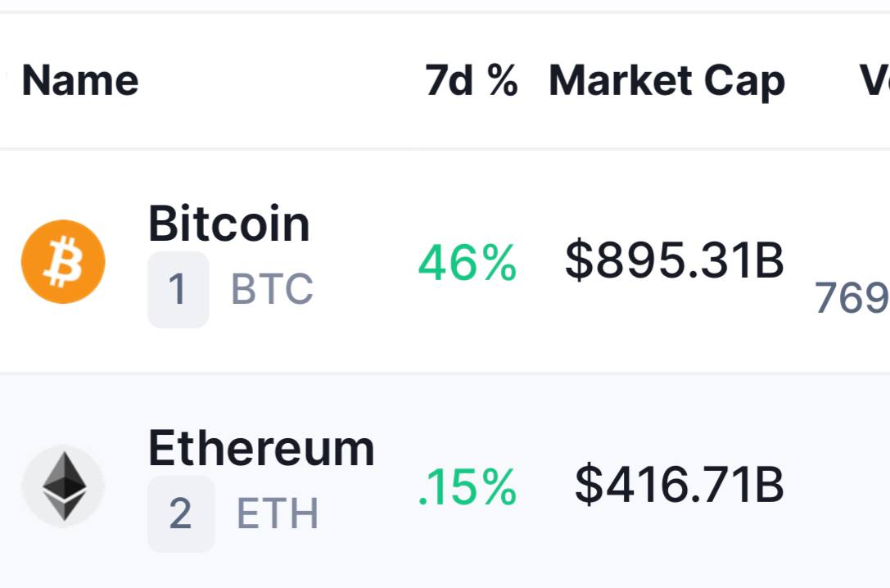Screen dimensions: 890x588
Task: Click Ethereum market cap $416.71B value
Action: (x=680, y=486)
